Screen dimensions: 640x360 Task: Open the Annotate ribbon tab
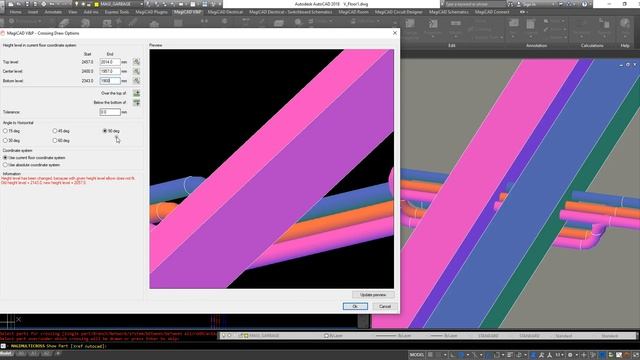tap(53, 12)
